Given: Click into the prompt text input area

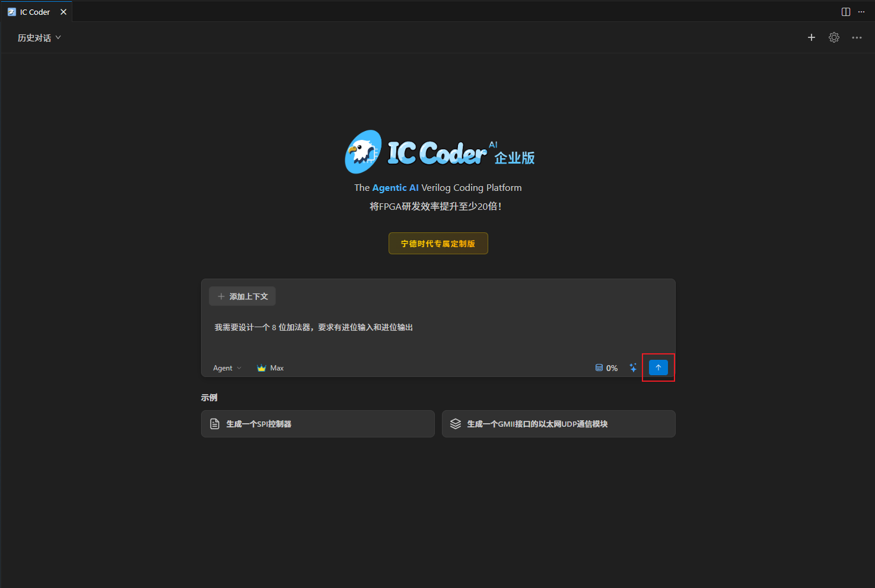Looking at the screenshot, I should pyautogui.click(x=438, y=328).
